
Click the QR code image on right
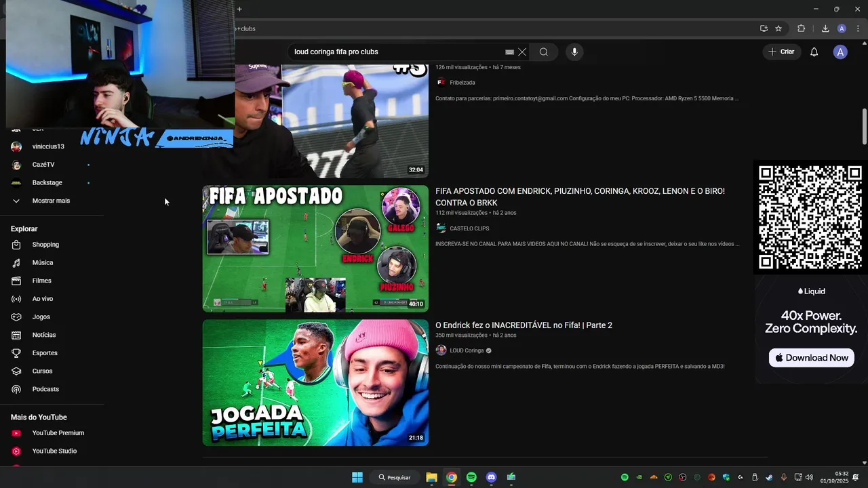[810, 218]
